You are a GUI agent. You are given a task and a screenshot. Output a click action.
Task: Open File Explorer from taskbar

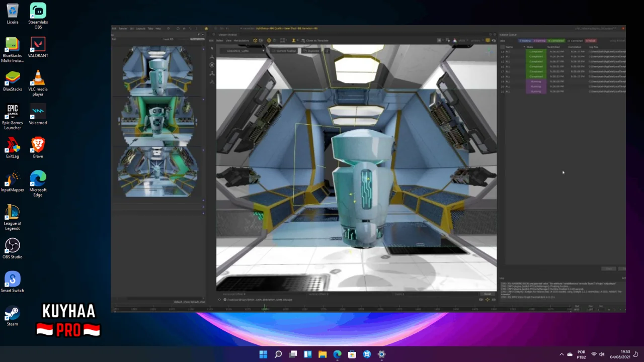323,354
